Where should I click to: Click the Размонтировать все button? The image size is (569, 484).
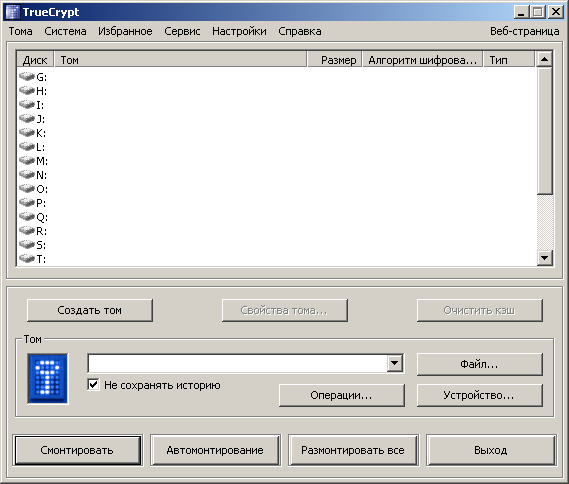[x=353, y=450]
